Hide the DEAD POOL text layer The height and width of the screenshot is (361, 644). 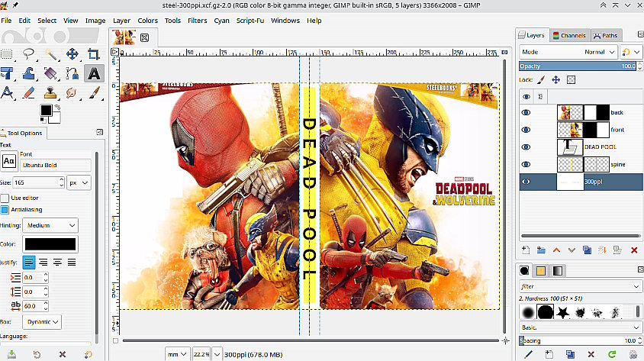click(526, 147)
